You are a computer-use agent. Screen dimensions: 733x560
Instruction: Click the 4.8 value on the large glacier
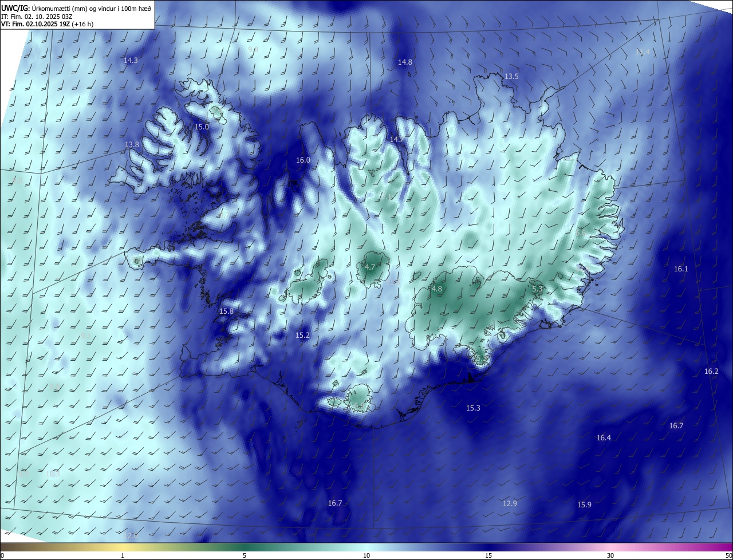click(x=437, y=289)
